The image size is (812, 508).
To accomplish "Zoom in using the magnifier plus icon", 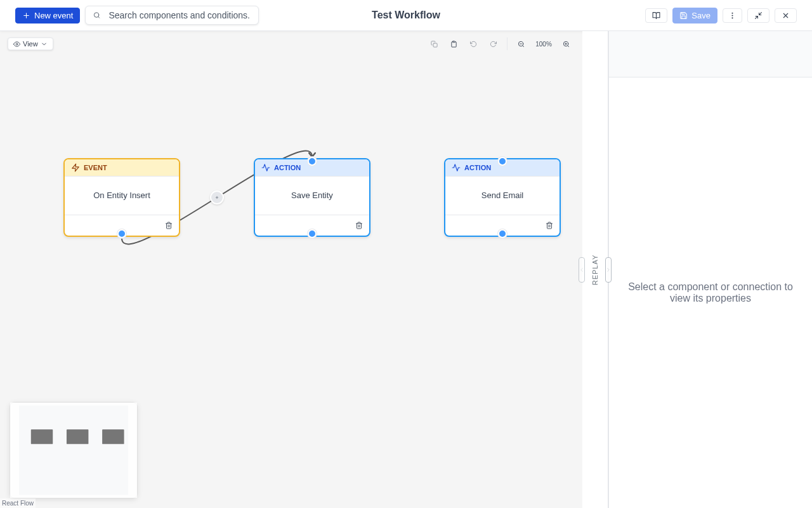I will (x=566, y=44).
